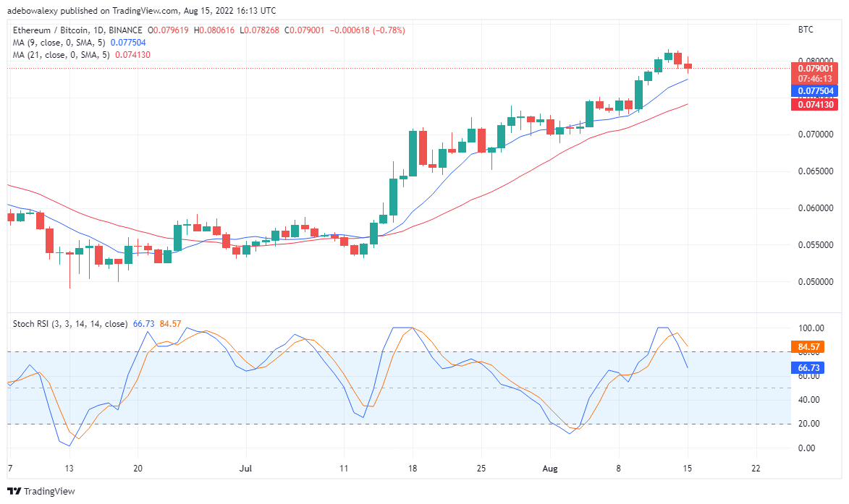
Task: Click the 22 date marker on time axis
Action: click(756, 469)
